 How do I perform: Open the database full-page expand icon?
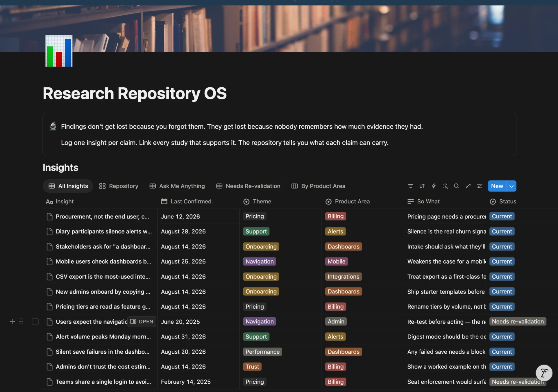[468, 186]
